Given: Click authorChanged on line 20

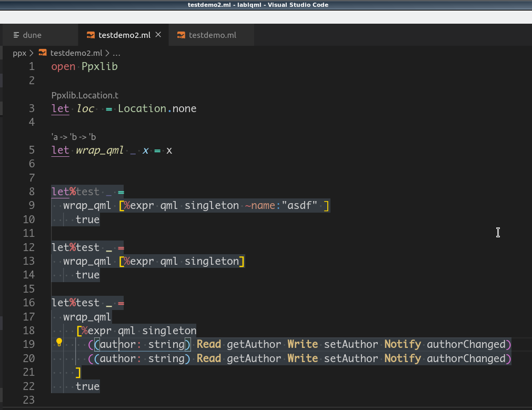Looking at the screenshot, I should coord(466,359).
